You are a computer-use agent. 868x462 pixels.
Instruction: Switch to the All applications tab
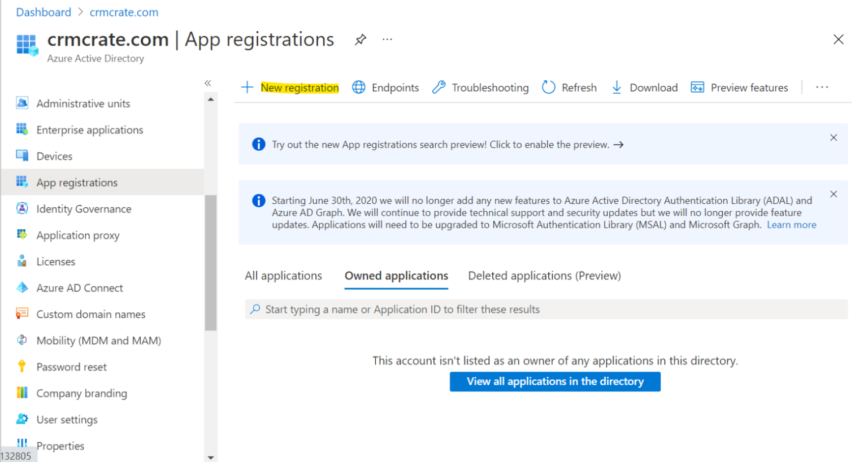[x=284, y=276]
